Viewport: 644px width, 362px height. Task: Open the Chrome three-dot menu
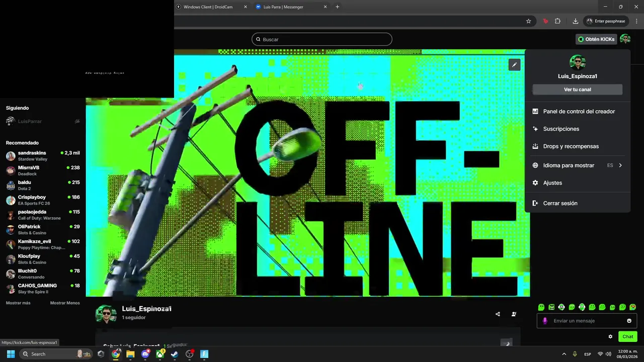pyautogui.click(x=637, y=21)
